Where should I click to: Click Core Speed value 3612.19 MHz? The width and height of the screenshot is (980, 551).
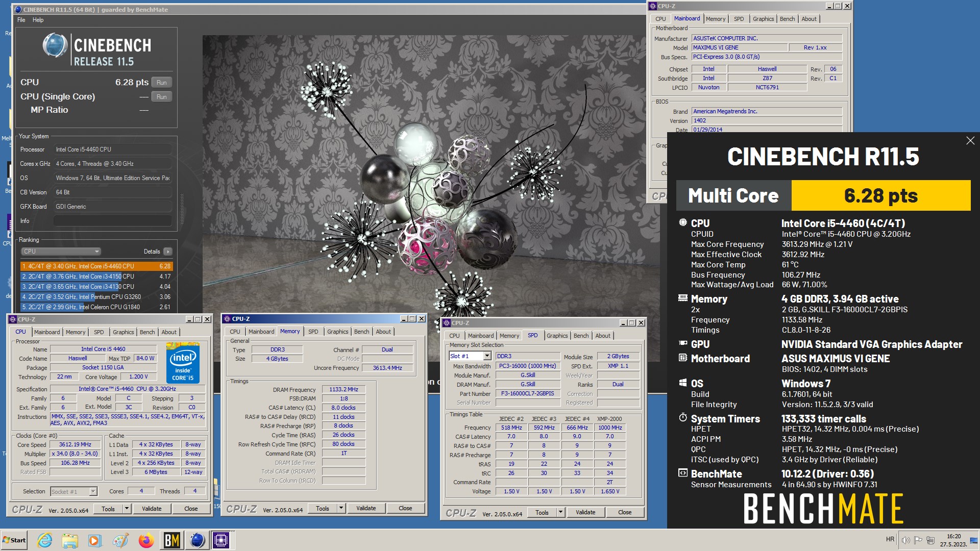[x=75, y=444]
